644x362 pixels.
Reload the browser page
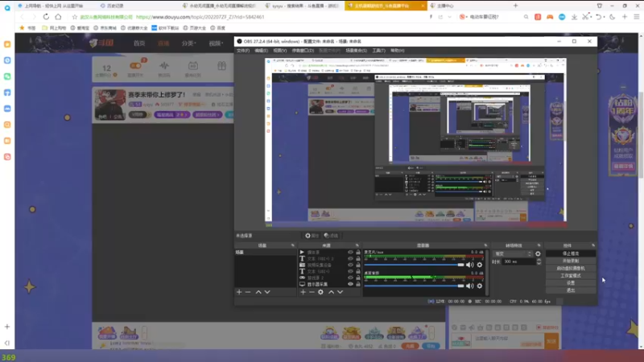(x=46, y=17)
